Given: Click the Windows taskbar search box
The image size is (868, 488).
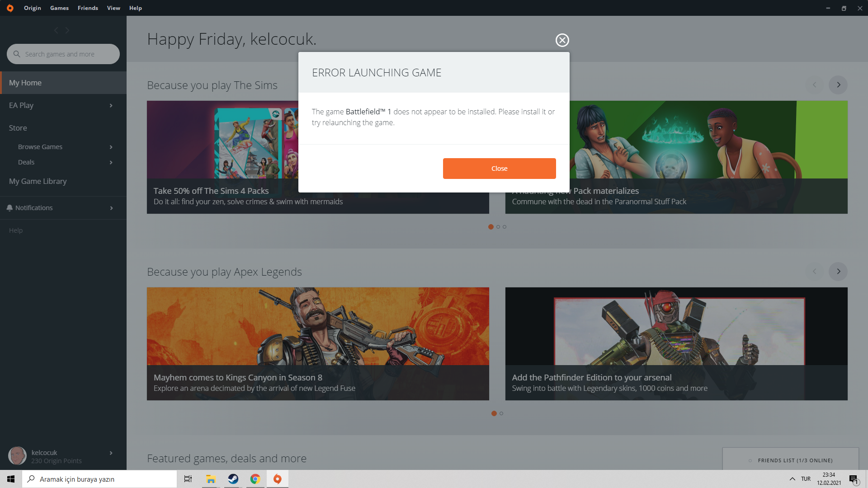Looking at the screenshot, I should point(99,479).
